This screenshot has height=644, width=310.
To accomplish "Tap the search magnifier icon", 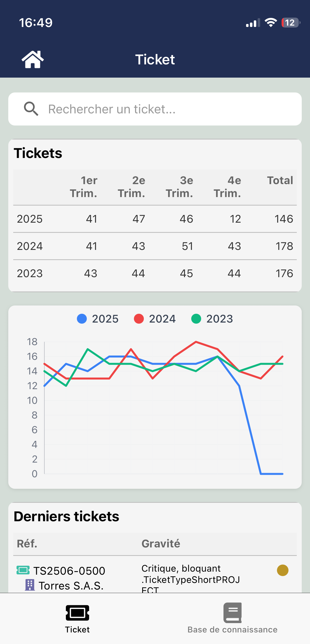I will click(31, 109).
